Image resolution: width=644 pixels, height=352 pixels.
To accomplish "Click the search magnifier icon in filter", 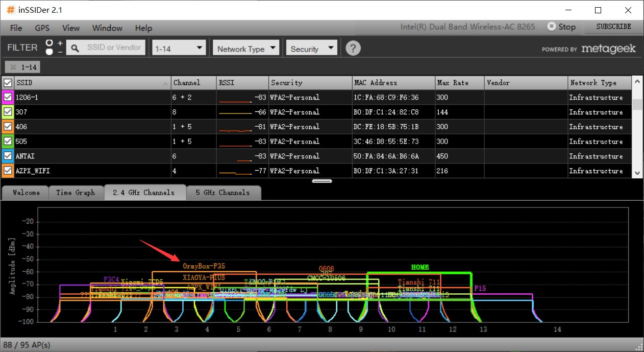I will [75, 48].
